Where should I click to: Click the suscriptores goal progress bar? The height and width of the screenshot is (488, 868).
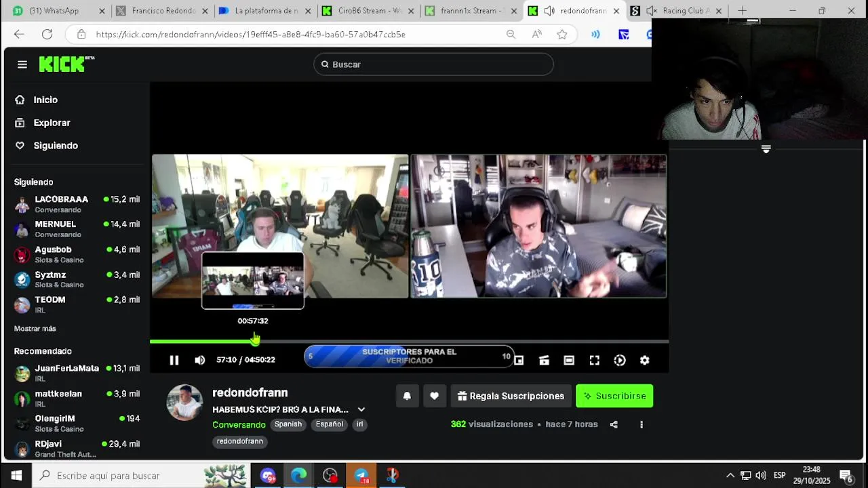(x=409, y=357)
